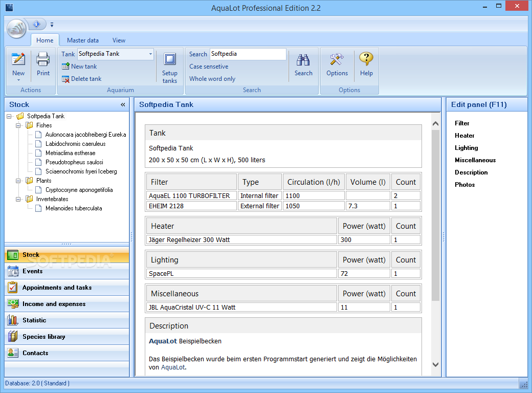Image resolution: width=532 pixels, height=393 pixels.
Task: Open the Species library icon
Action: [x=13, y=336]
